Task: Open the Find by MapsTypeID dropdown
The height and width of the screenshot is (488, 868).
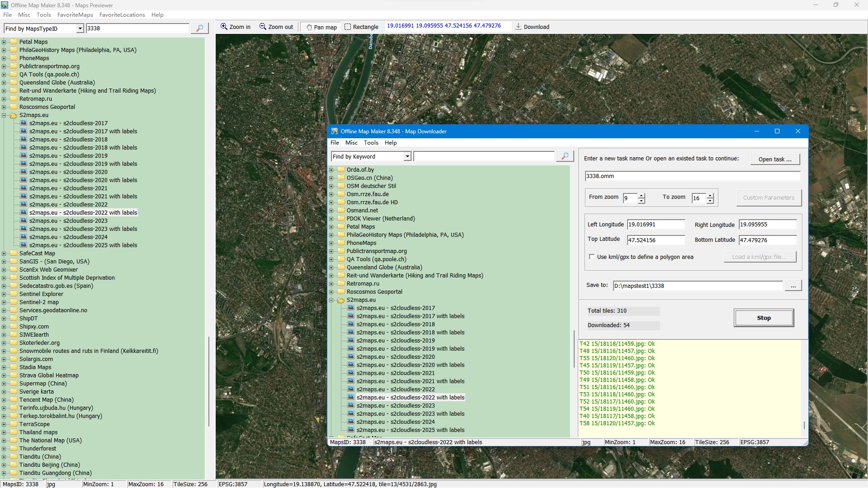Action: pos(80,29)
